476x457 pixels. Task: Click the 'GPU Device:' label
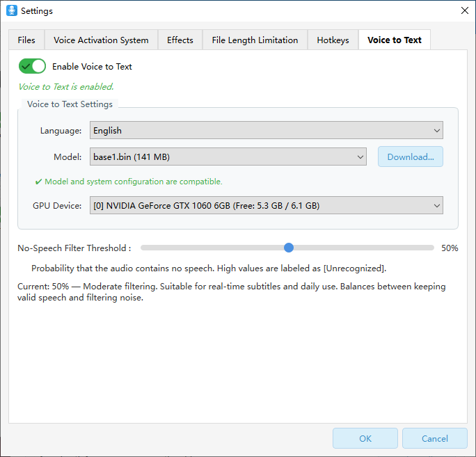57,205
